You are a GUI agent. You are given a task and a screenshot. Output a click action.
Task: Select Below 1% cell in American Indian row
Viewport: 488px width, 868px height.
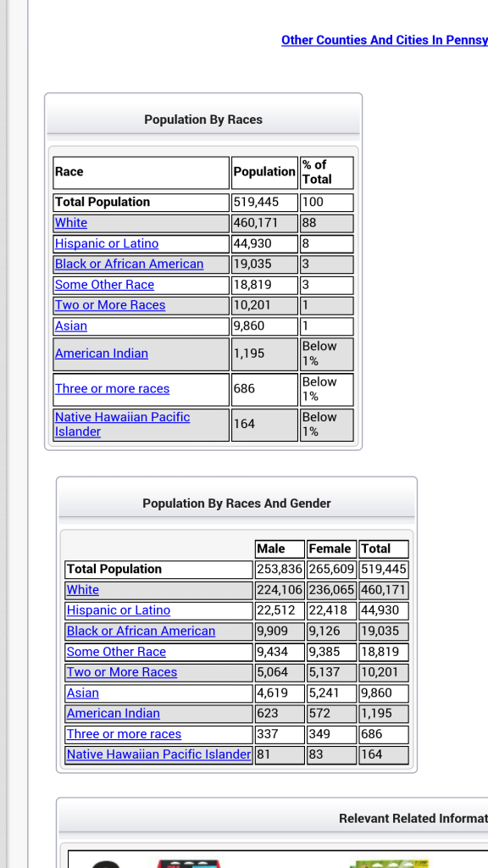click(326, 354)
